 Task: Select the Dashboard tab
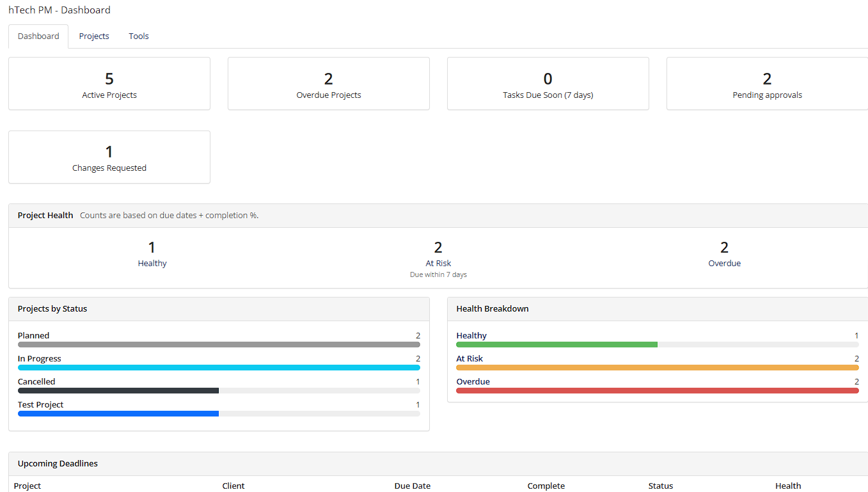pos(38,36)
